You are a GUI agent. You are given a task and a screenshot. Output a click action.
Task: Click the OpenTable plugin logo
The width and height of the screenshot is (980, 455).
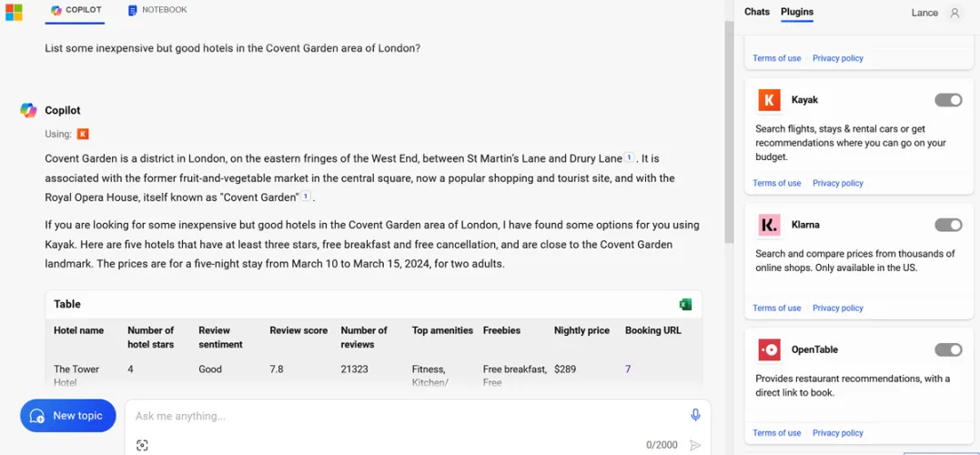click(769, 349)
